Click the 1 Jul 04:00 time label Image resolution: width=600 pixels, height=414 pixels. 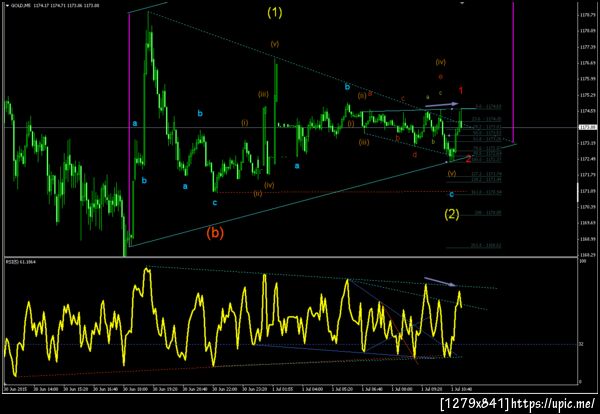(x=313, y=389)
